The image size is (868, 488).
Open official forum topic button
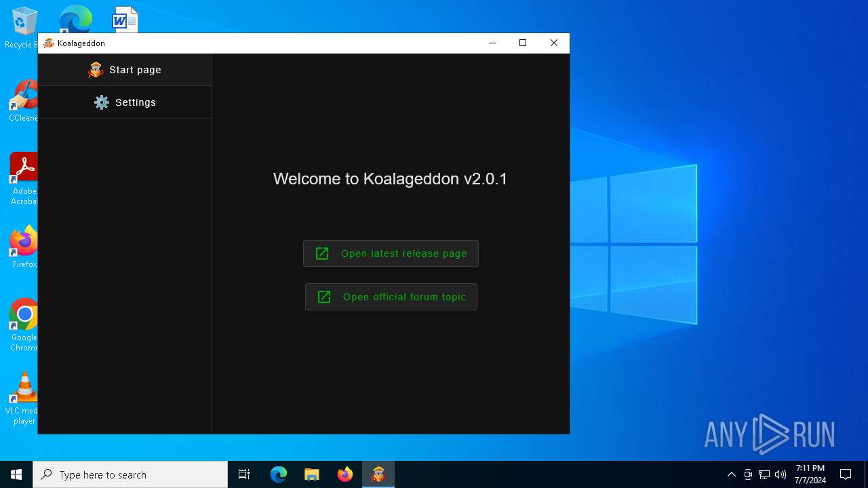(x=391, y=297)
